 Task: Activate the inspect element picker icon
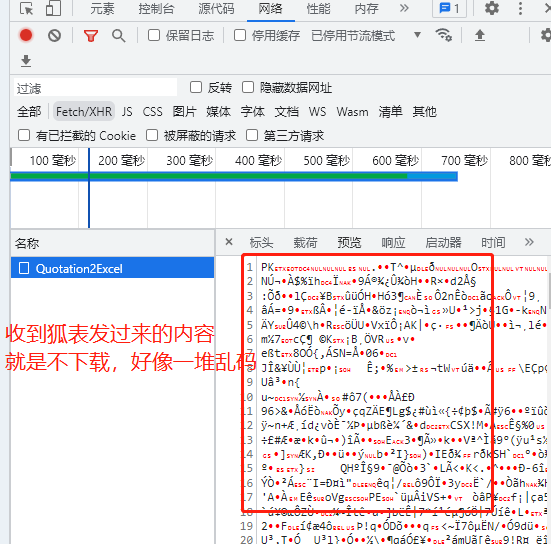point(26,8)
